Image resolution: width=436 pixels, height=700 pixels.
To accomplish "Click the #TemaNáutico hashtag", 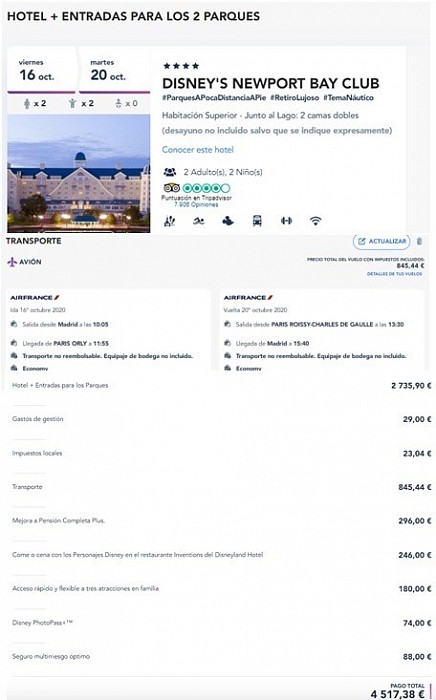I will point(349,97).
